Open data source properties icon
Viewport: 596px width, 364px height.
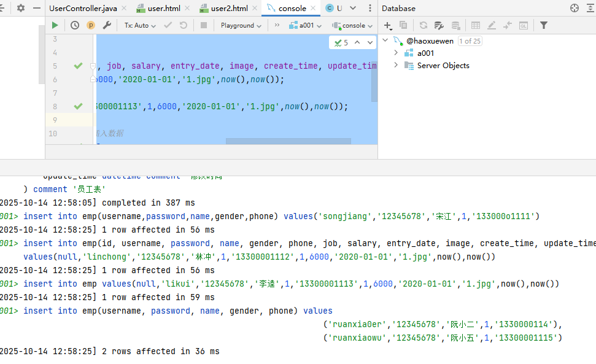point(439,25)
